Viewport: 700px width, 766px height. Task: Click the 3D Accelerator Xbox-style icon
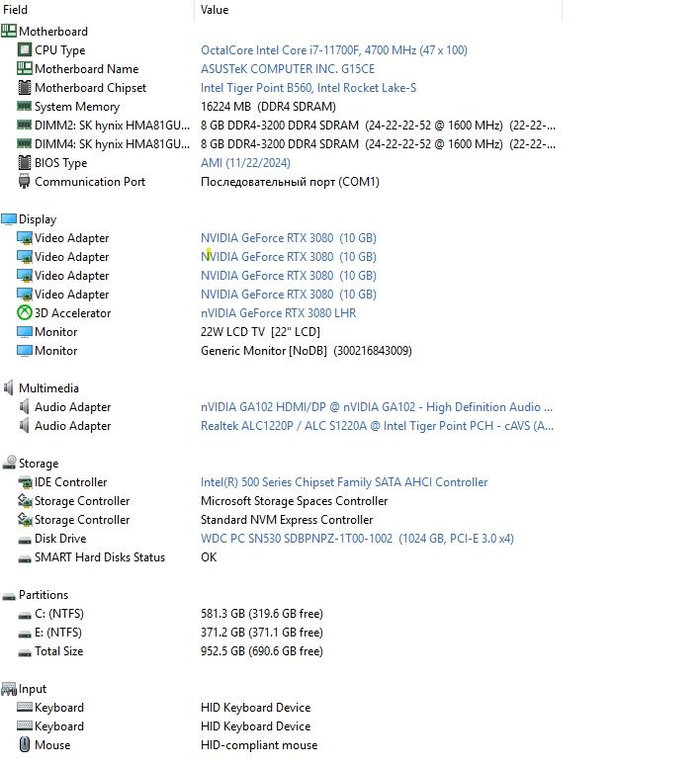click(x=25, y=312)
